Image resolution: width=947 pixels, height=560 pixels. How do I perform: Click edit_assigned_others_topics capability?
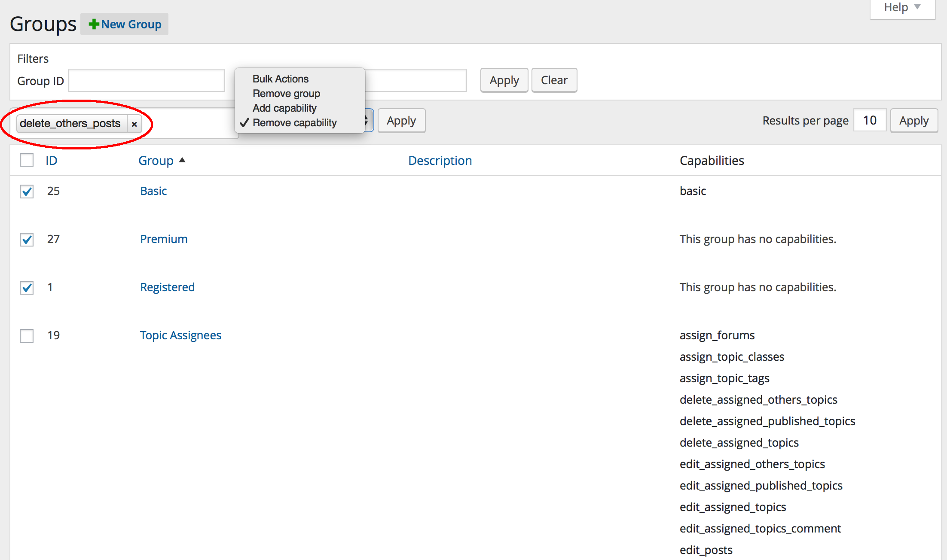click(752, 464)
